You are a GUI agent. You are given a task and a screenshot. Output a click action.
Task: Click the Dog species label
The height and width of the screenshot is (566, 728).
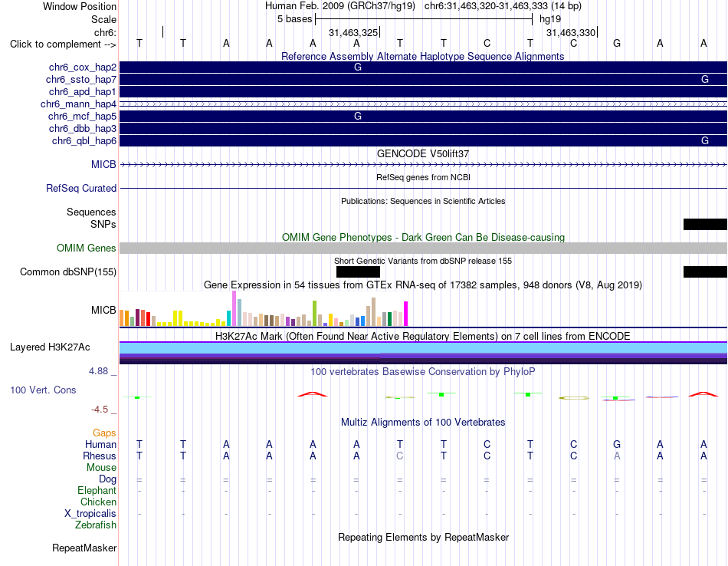tap(107, 479)
